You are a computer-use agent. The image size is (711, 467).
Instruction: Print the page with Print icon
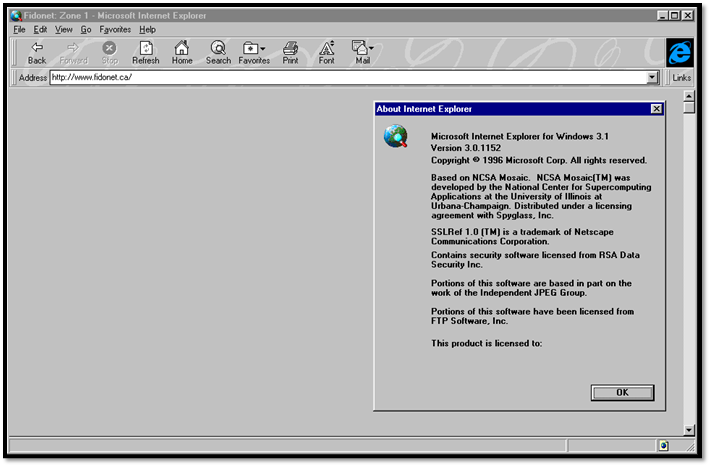point(290,48)
